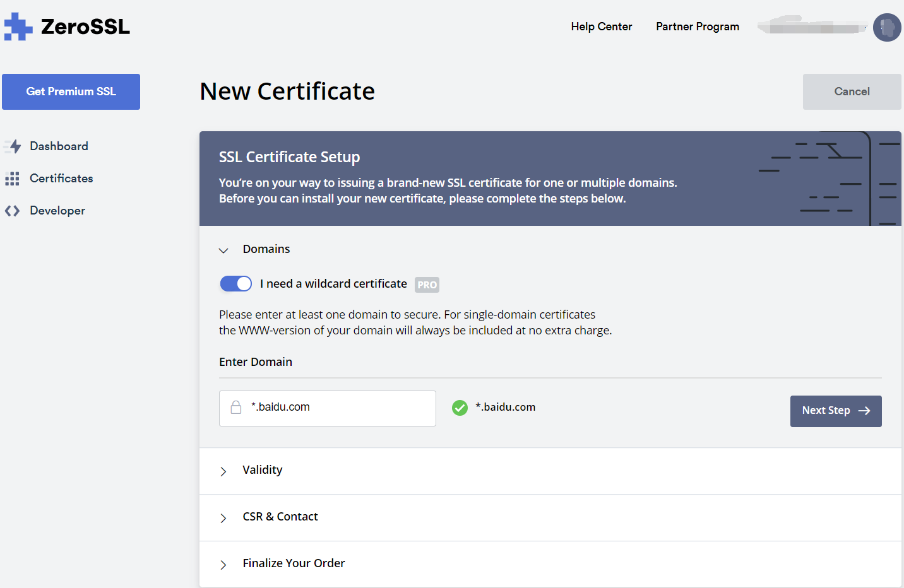Disable the wildcard certificate toggle

pos(235,284)
